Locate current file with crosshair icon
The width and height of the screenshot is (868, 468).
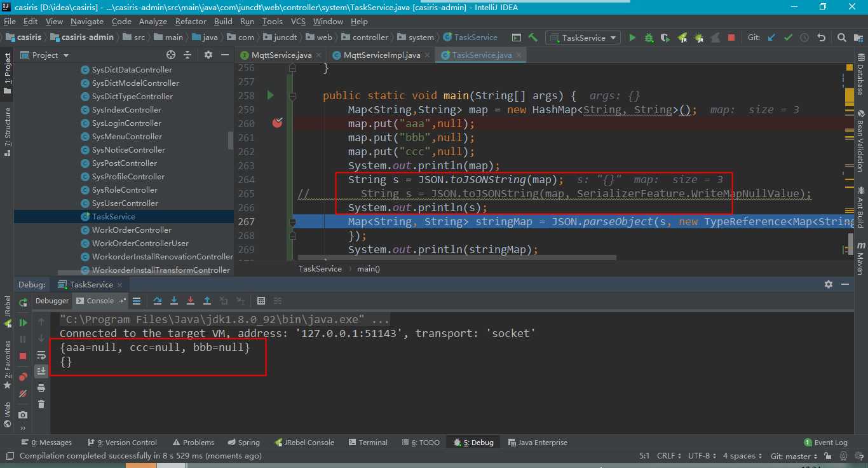click(x=170, y=55)
